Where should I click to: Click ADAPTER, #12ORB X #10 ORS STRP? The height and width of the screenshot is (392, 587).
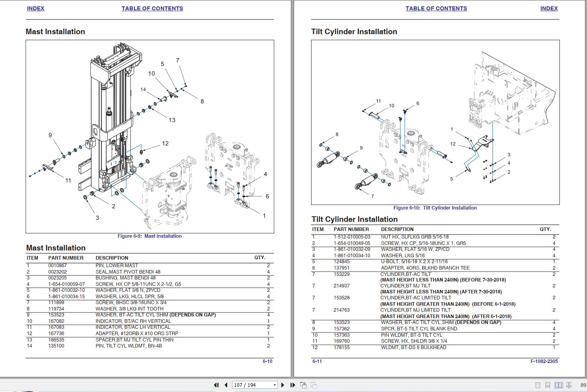[x=137, y=334]
